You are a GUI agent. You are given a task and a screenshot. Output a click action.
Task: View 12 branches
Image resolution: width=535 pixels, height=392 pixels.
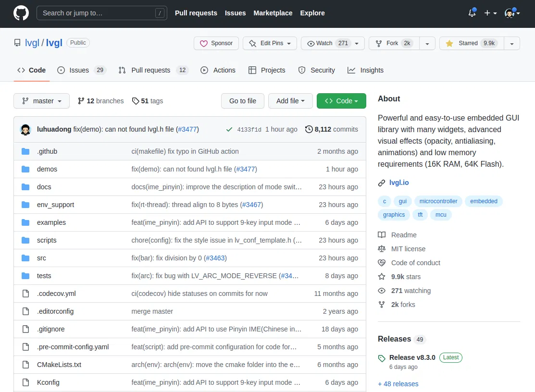pos(100,101)
